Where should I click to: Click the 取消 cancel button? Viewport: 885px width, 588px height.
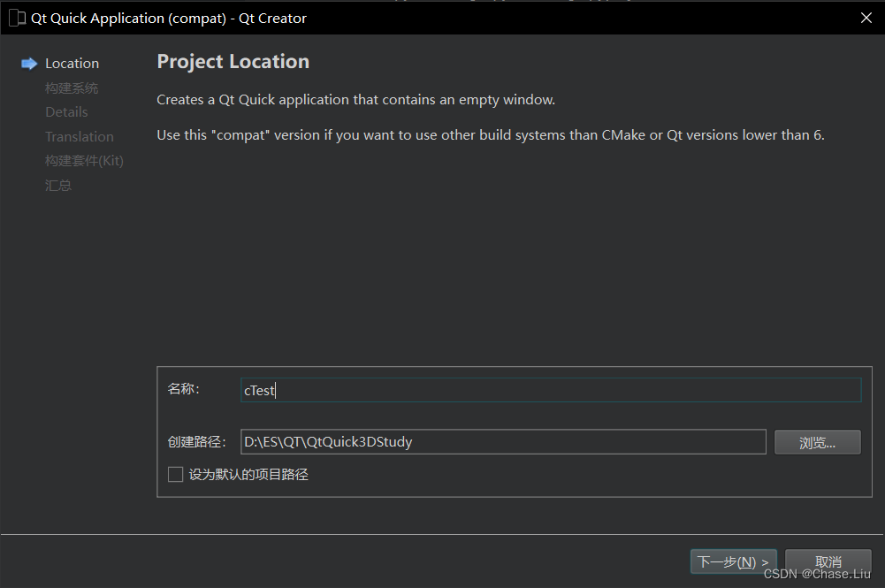coord(827,561)
